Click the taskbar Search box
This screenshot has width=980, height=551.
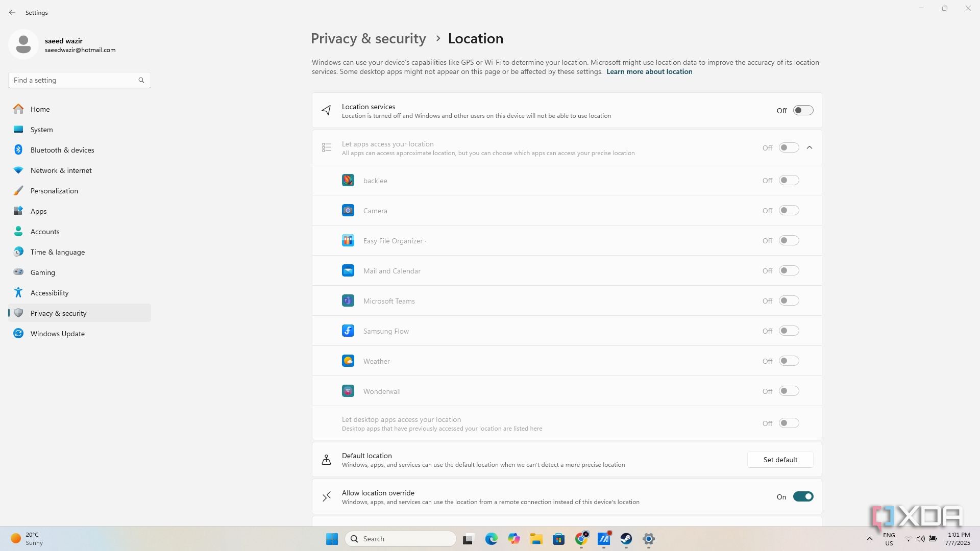tap(401, 539)
